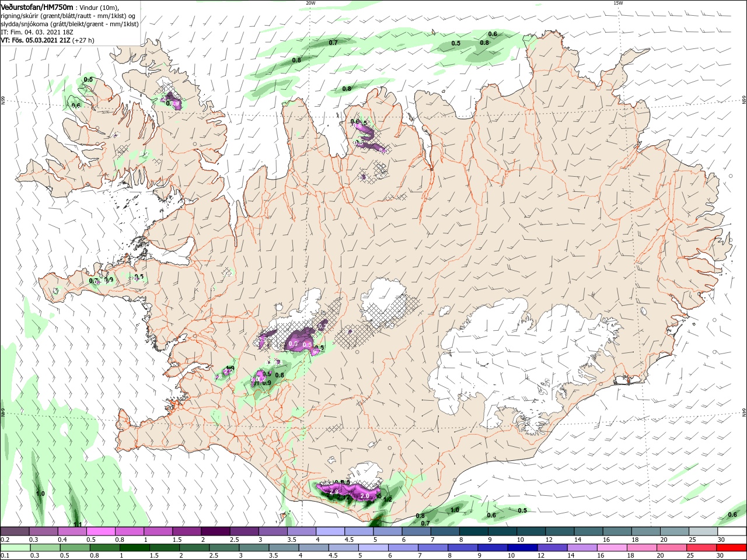Screen dimensions: 747x560
Task: Click the 1.1 precipitation value offshore southwest
Action: [78, 524]
